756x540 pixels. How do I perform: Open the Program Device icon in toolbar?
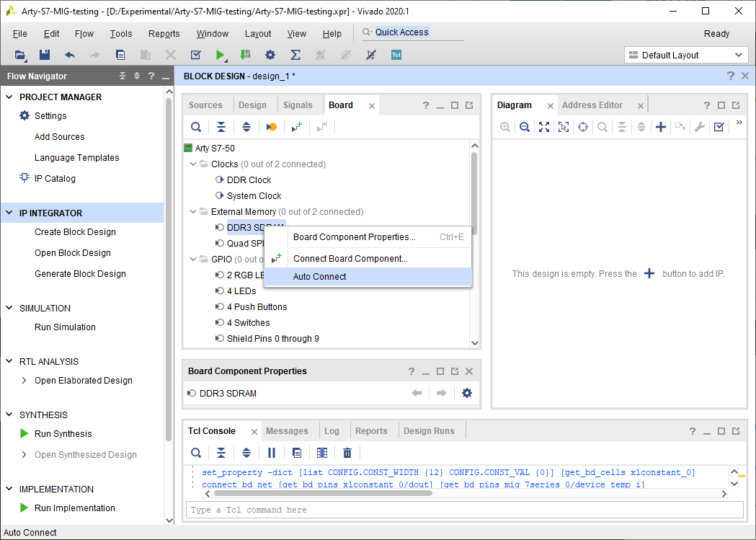point(246,55)
